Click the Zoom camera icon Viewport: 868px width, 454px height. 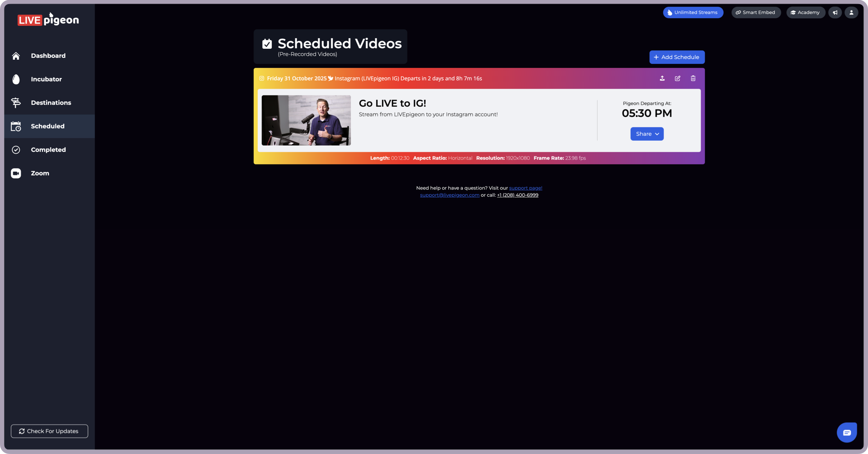point(16,173)
